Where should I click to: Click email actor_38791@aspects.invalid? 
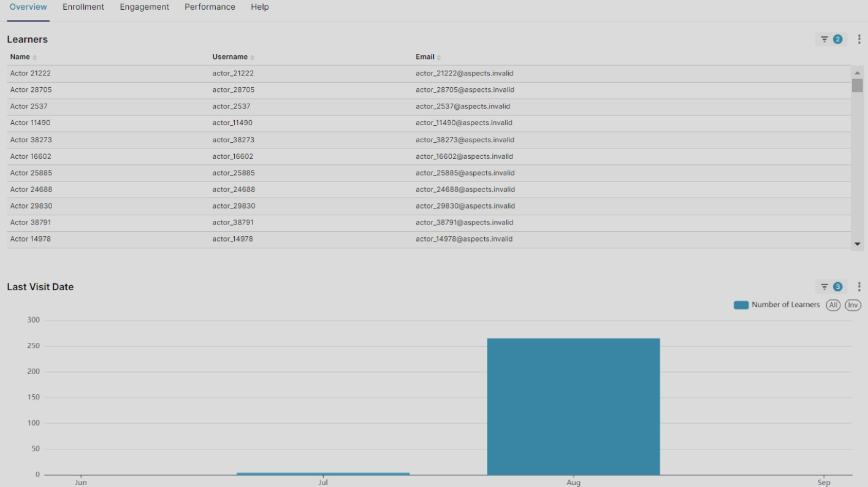click(465, 223)
